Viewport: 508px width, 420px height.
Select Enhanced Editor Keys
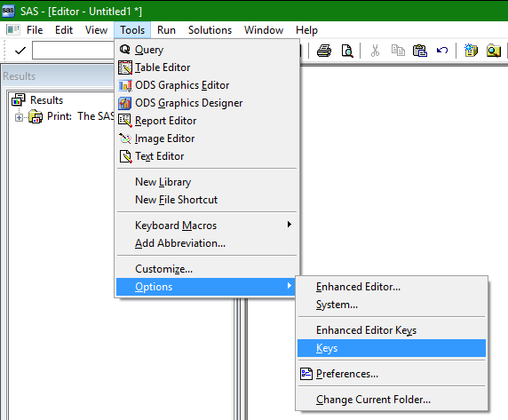pos(392,330)
